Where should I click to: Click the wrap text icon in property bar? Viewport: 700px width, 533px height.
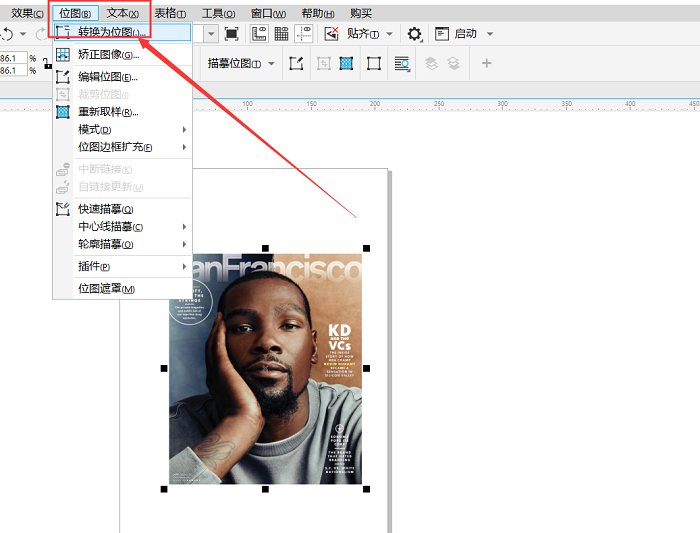(402, 64)
